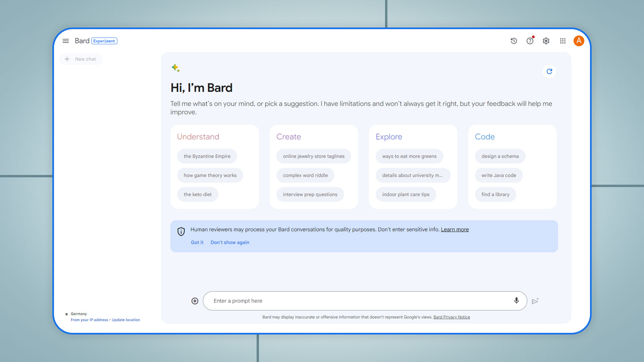Open the hamburger main menu
Screen dimensions: 644x362
tap(66, 41)
